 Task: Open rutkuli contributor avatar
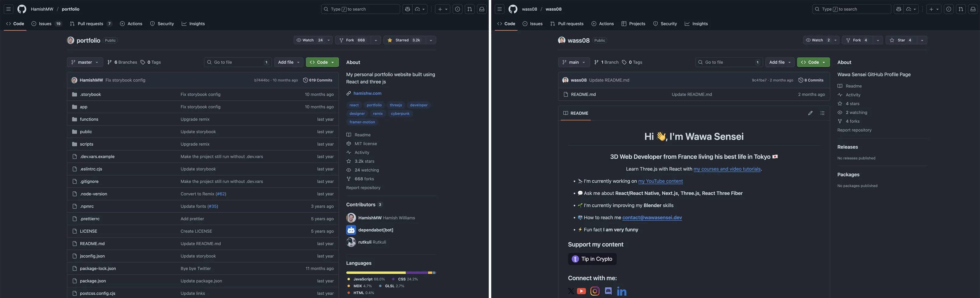pyautogui.click(x=351, y=242)
